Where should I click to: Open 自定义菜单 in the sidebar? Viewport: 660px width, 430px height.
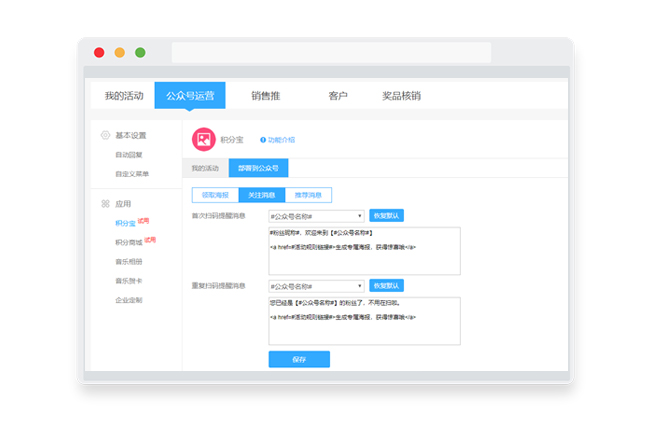132,174
